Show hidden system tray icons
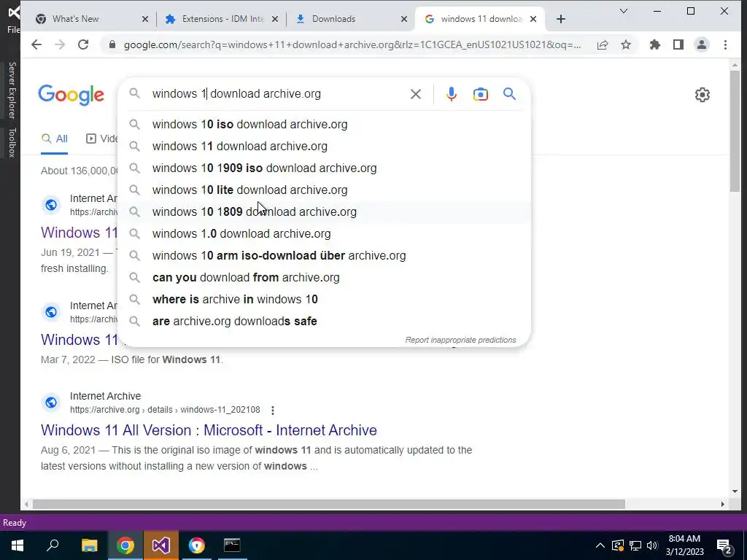747x560 pixels. [x=600, y=545]
